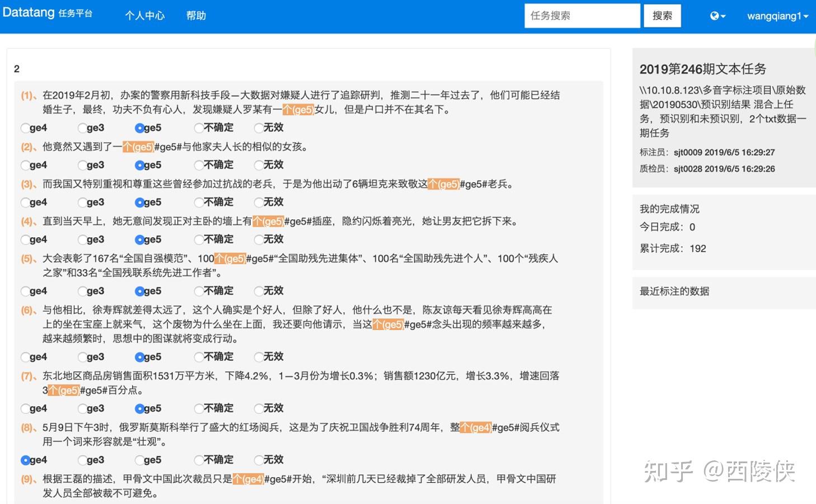Select ge4 for sentence (8)
Viewport: 816px width, 504px height.
(25, 460)
